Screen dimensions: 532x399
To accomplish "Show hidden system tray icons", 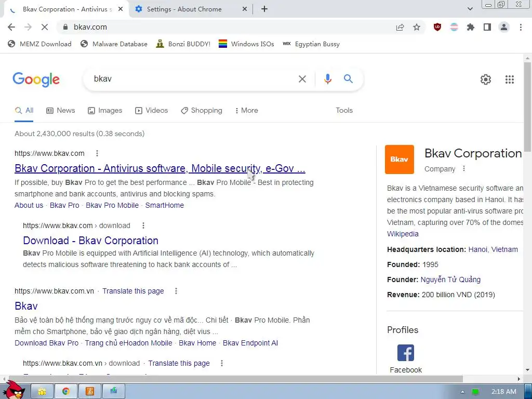I will click(462, 392).
